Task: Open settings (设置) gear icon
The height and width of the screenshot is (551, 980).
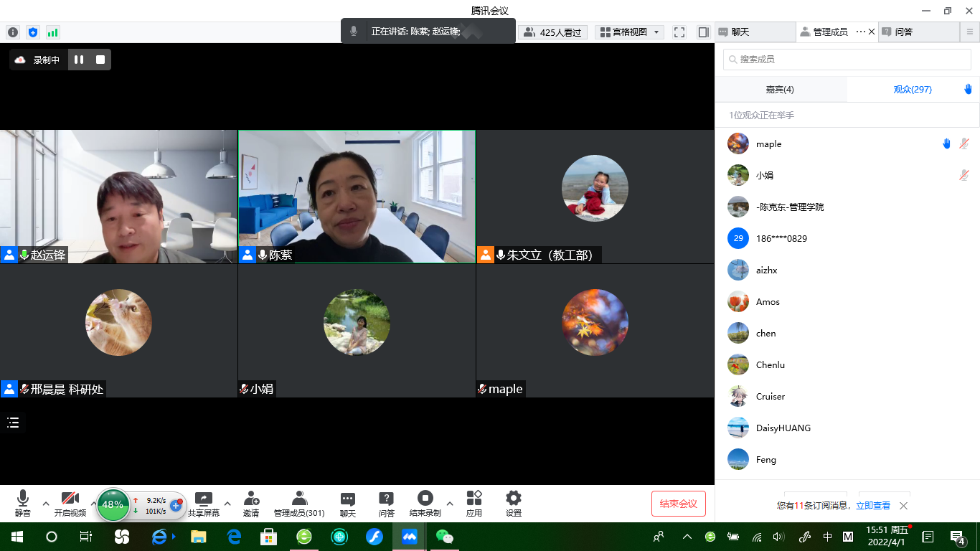Action: point(513,499)
